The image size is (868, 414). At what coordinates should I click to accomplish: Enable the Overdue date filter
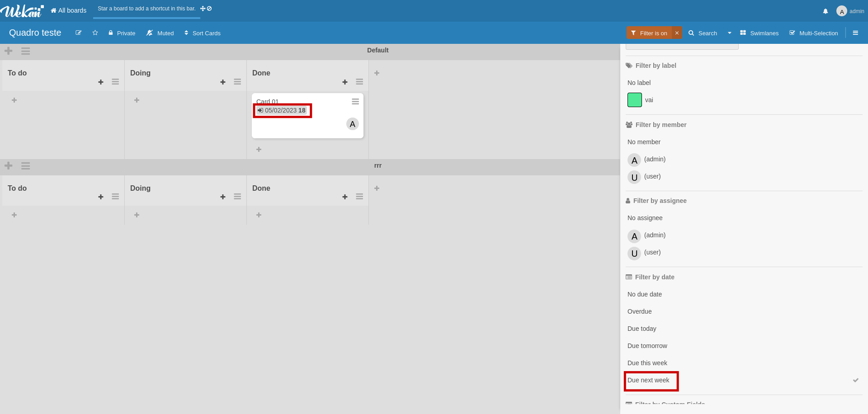click(639, 311)
